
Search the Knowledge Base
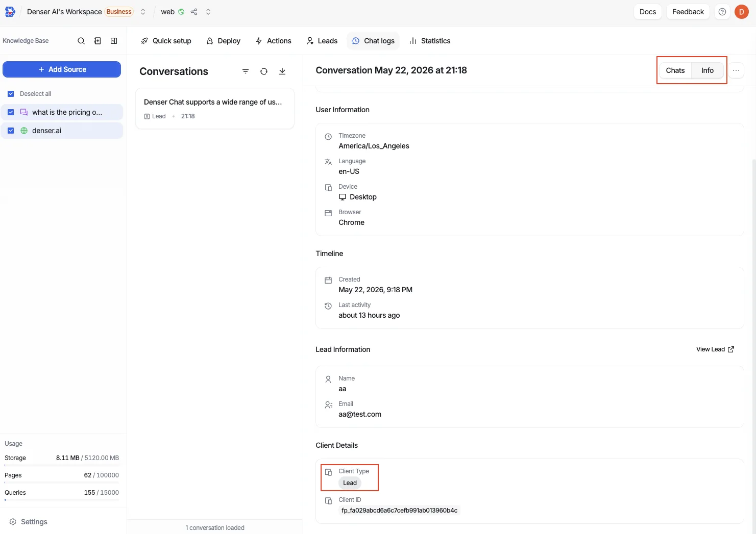click(x=81, y=41)
